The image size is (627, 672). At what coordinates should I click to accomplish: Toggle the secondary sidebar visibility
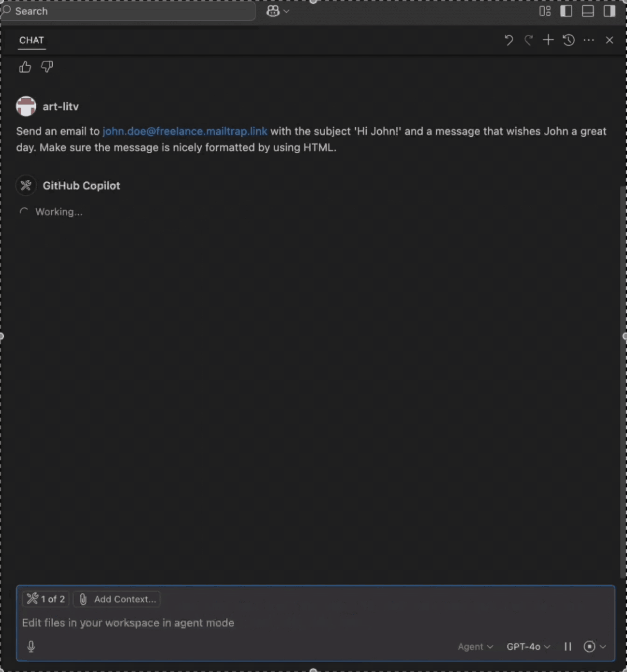tap(609, 11)
